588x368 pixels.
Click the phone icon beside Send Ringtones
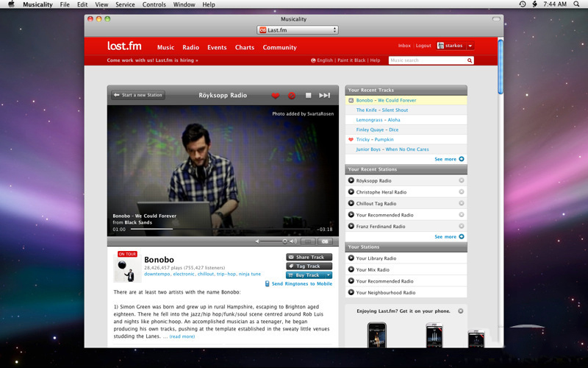(267, 284)
